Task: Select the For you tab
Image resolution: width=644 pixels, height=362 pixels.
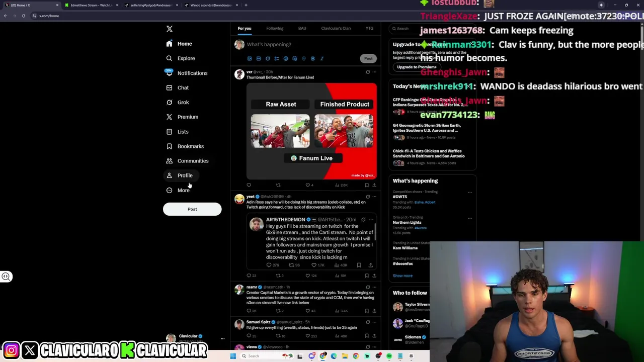Action: [245, 28]
